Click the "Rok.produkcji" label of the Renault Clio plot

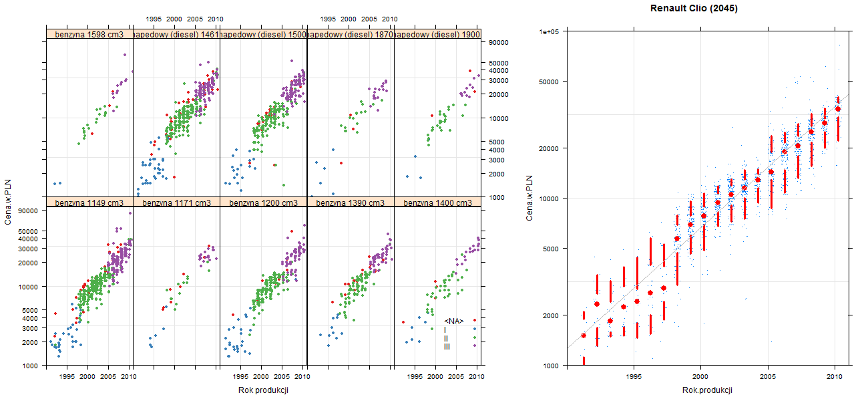706,390
